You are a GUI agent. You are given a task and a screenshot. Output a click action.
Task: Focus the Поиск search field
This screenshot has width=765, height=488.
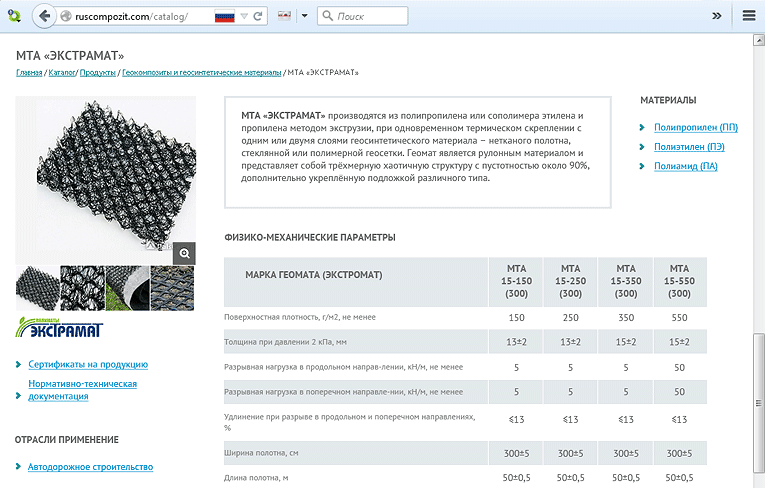pos(362,16)
